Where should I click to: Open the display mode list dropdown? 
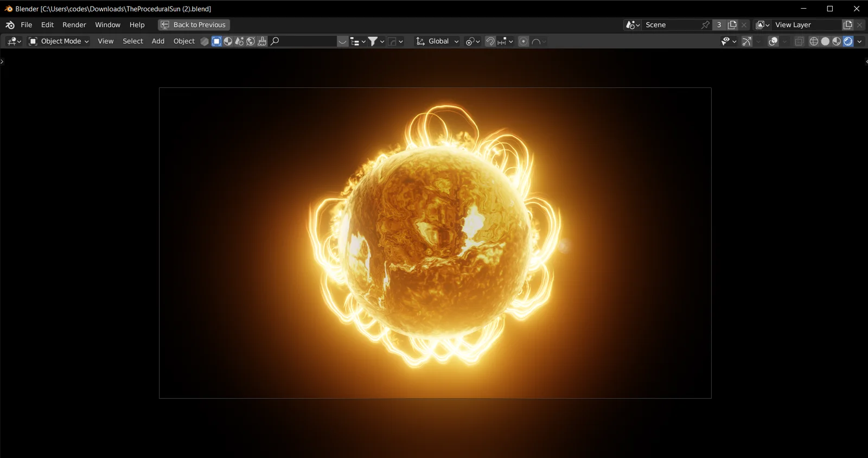pos(358,41)
